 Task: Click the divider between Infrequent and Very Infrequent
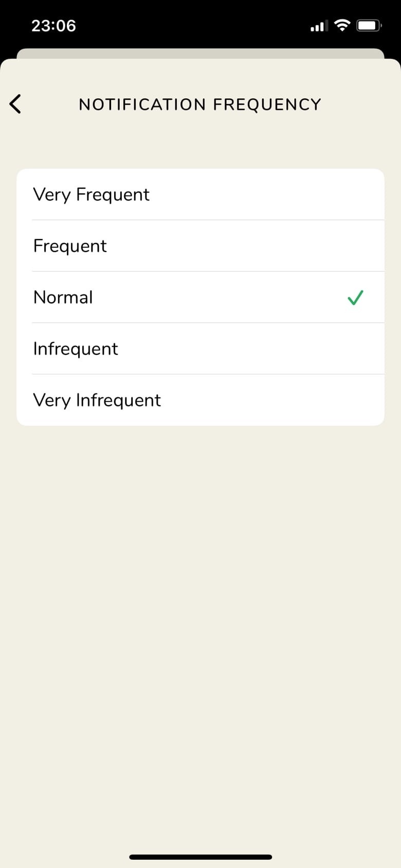click(x=208, y=374)
